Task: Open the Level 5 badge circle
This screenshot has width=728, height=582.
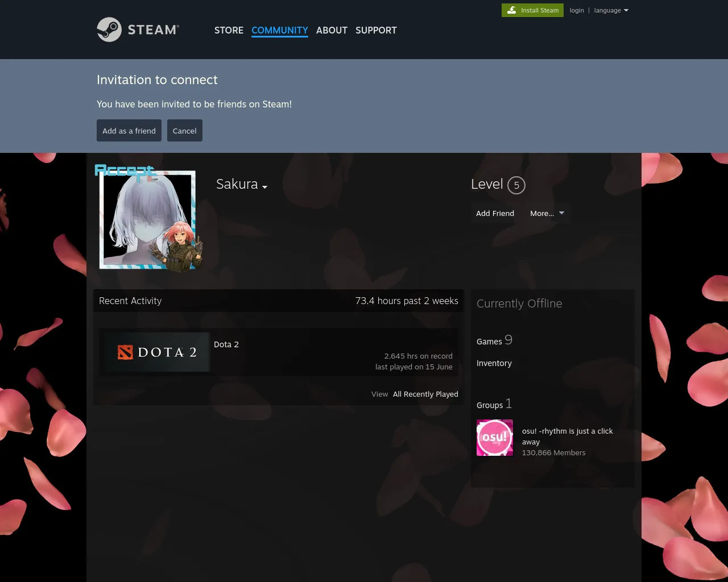Action: (x=516, y=185)
